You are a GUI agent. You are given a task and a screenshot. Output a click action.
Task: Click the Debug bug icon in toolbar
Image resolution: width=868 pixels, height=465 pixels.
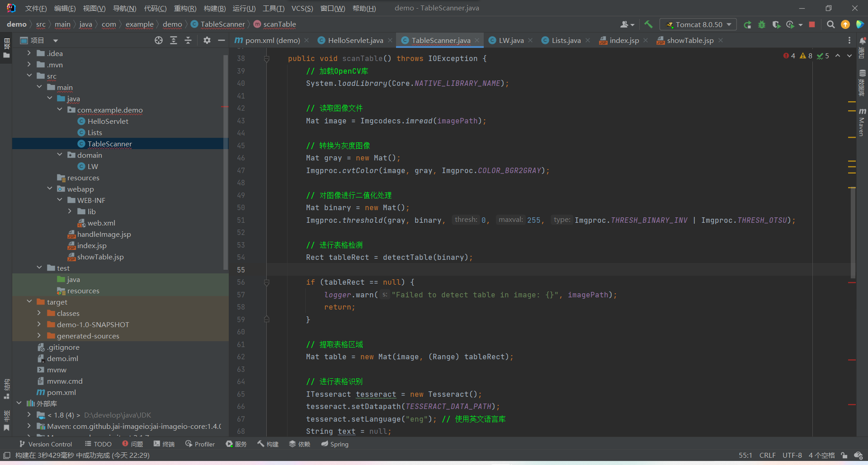762,24
